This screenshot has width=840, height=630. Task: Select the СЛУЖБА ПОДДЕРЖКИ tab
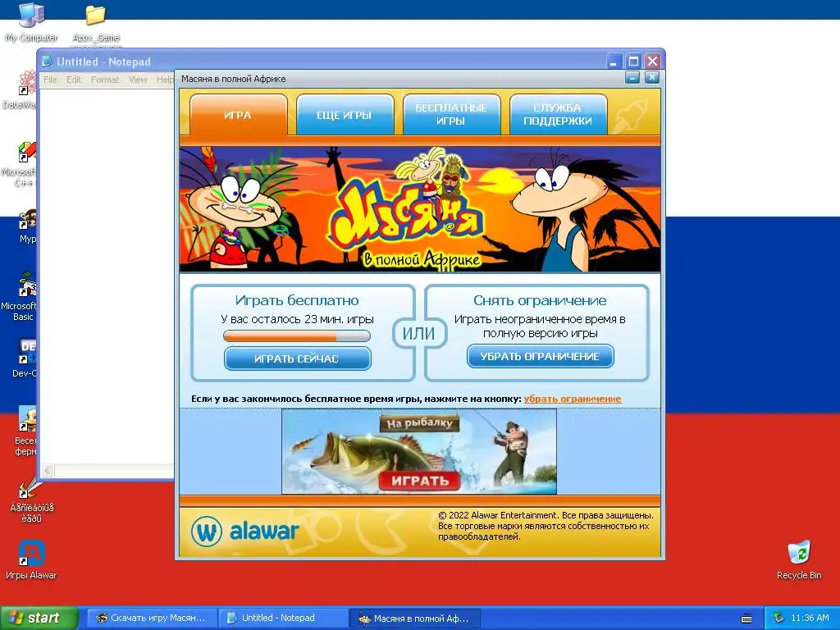pyautogui.click(x=558, y=115)
